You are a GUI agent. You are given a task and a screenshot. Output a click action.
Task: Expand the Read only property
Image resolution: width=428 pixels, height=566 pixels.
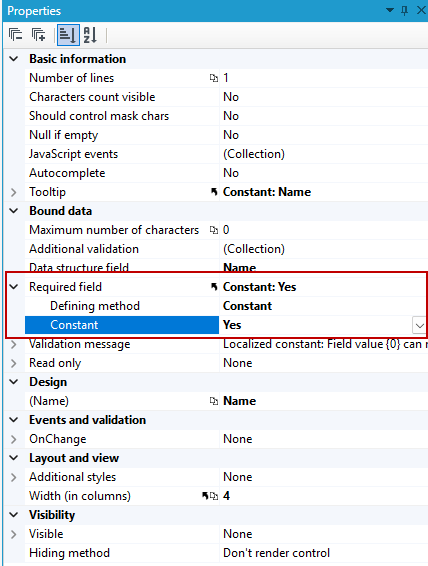pyautogui.click(x=13, y=363)
